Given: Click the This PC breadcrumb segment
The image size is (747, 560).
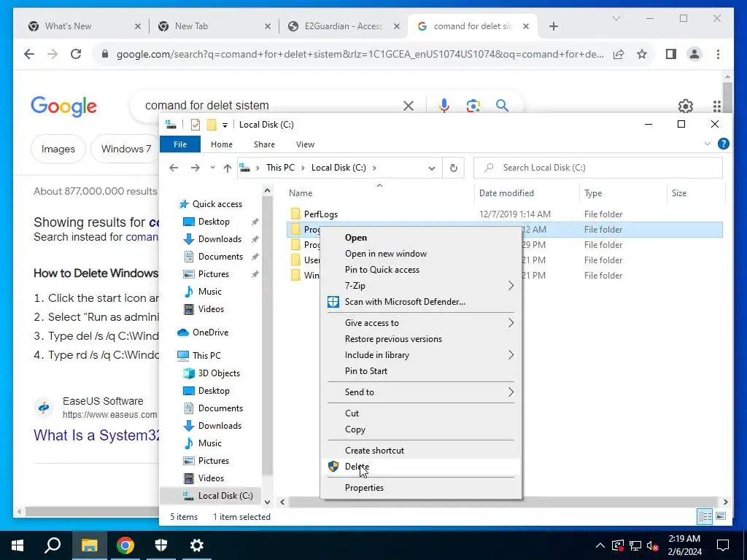Looking at the screenshot, I should (x=280, y=168).
